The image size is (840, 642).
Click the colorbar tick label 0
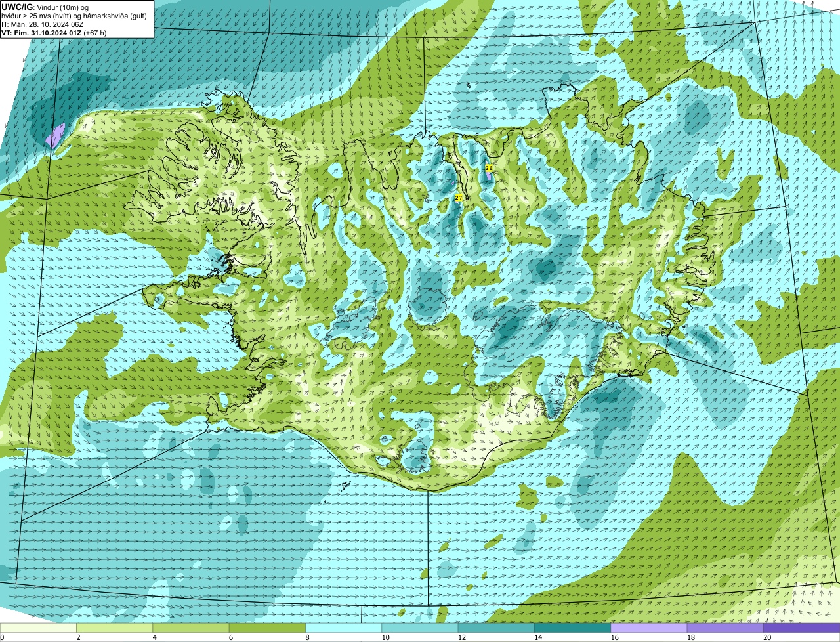[2, 637]
